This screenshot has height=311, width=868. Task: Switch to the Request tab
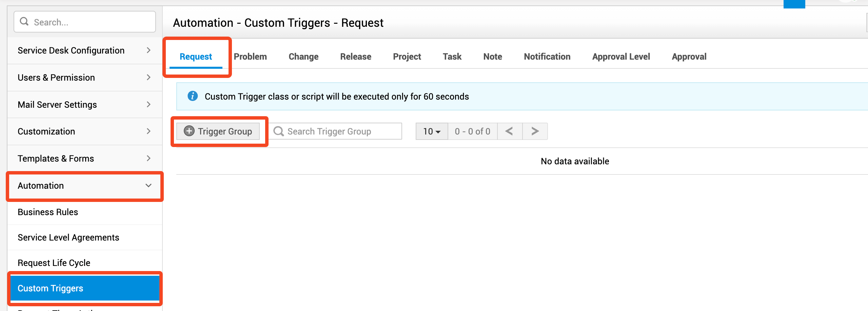pyautogui.click(x=196, y=57)
